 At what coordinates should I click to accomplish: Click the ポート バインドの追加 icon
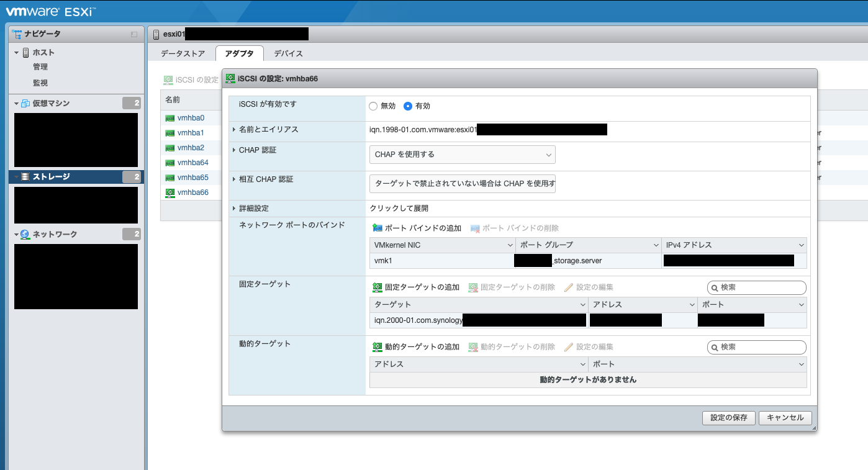[377, 228]
